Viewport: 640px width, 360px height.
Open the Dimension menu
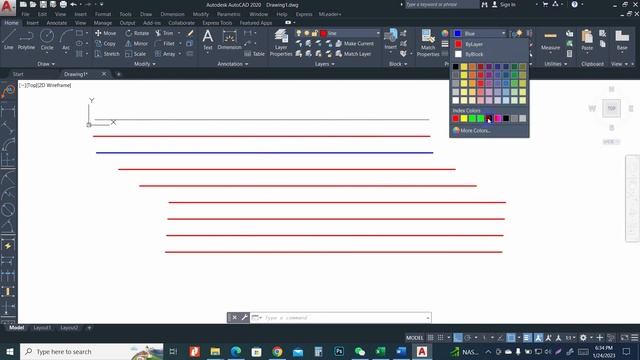[x=172, y=14]
